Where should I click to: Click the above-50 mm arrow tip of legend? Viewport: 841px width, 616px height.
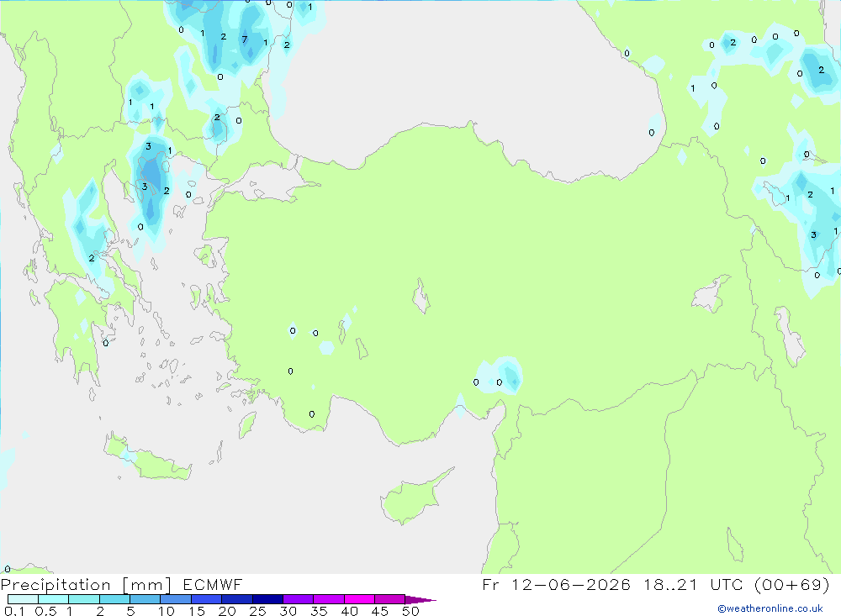420,600
